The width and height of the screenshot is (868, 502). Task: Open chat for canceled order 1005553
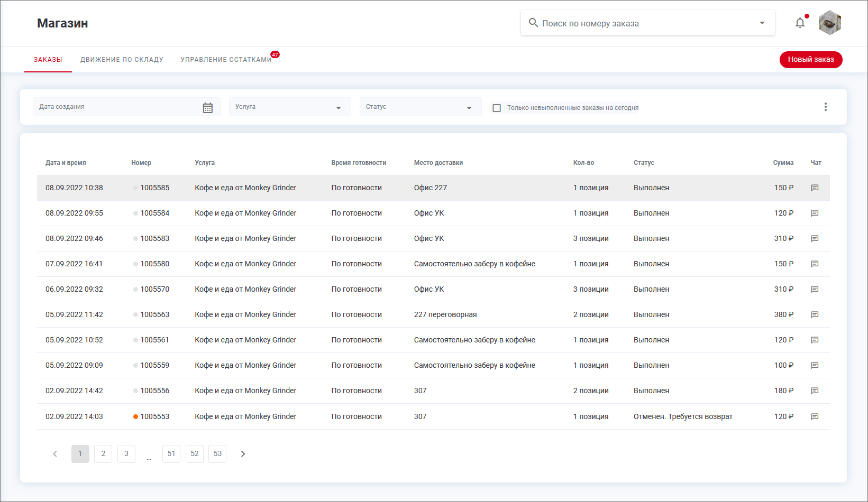coord(815,416)
